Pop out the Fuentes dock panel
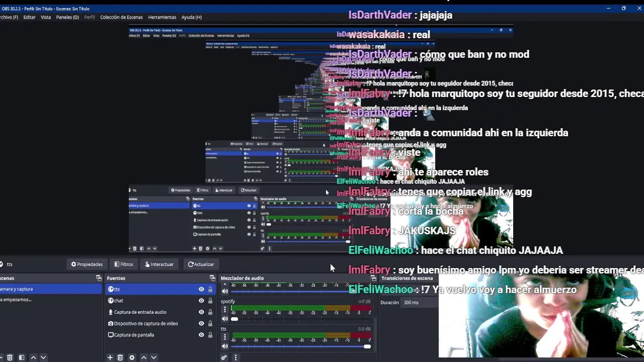Viewport: 644px width, 362px height. (212, 278)
